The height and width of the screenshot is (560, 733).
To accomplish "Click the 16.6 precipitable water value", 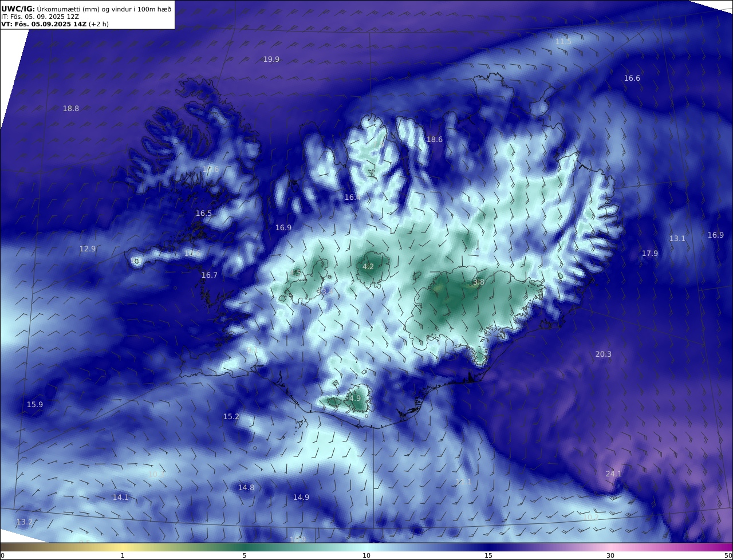I will click(632, 78).
